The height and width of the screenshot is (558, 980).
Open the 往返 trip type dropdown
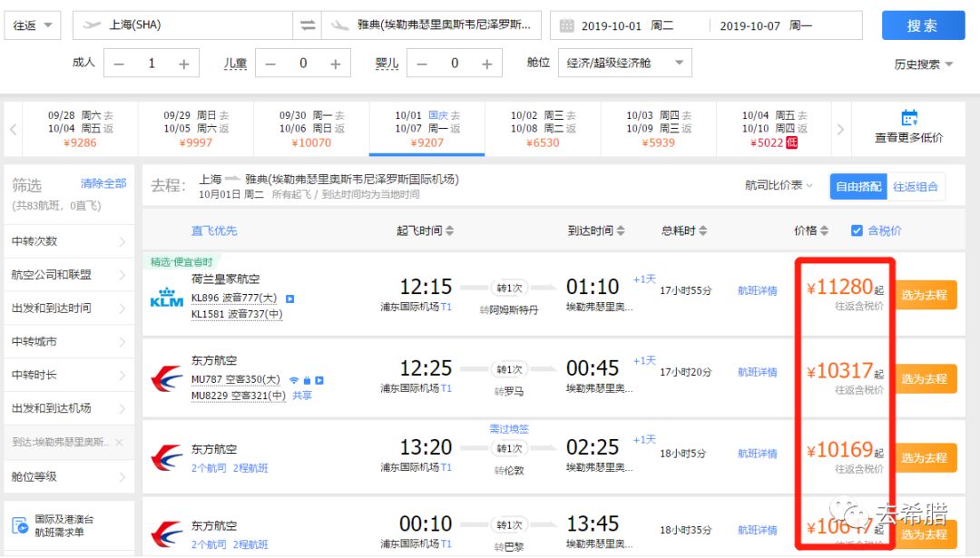click(x=32, y=24)
